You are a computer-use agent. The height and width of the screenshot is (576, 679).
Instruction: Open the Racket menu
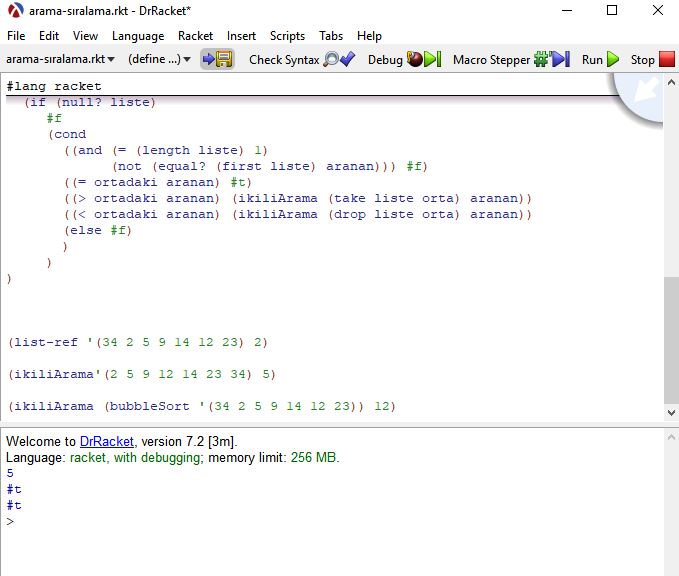tap(195, 35)
